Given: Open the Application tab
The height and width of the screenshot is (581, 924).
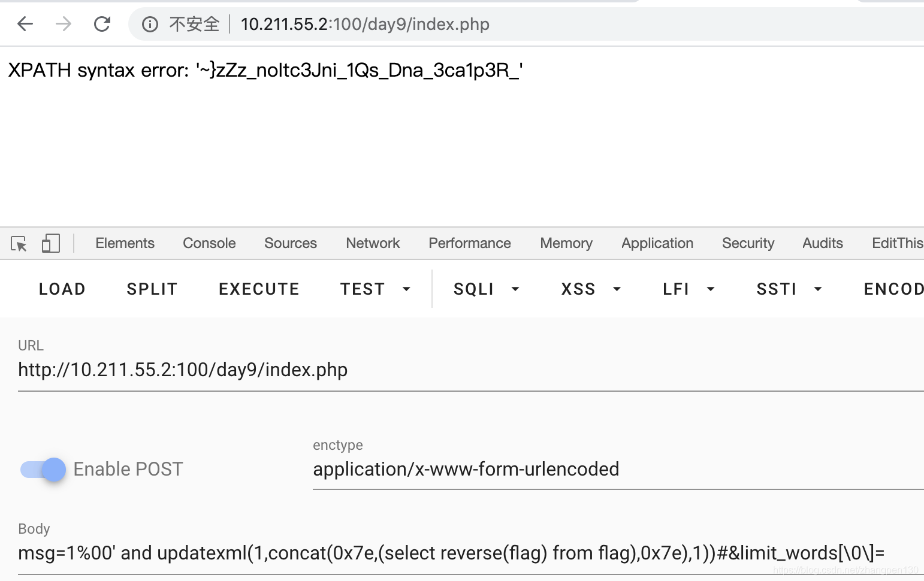Looking at the screenshot, I should pyautogui.click(x=657, y=243).
